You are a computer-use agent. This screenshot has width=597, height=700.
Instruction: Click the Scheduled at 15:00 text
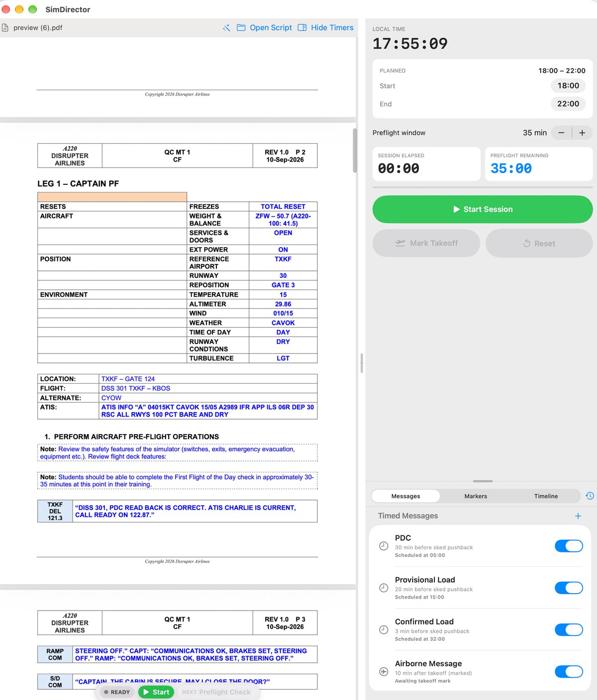click(x=419, y=597)
